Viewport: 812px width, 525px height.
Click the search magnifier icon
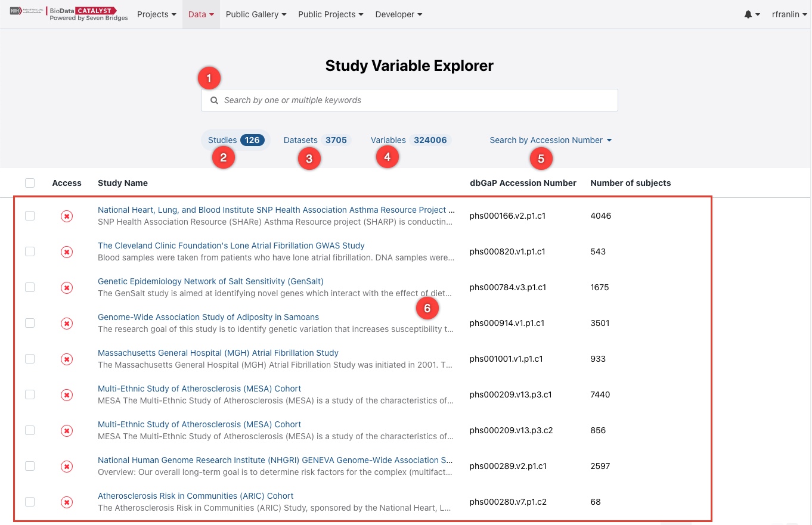(x=214, y=100)
